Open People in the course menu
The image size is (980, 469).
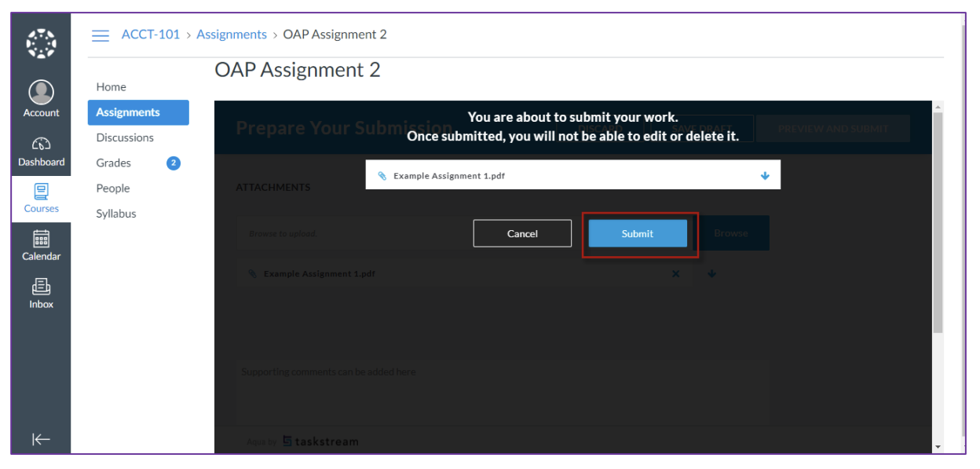113,189
